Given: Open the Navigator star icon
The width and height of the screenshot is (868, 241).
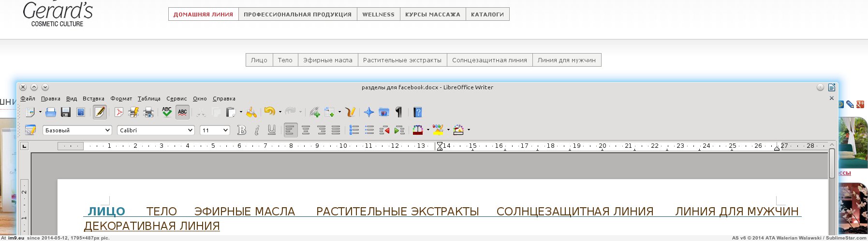Looking at the screenshot, I should coord(369,113).
